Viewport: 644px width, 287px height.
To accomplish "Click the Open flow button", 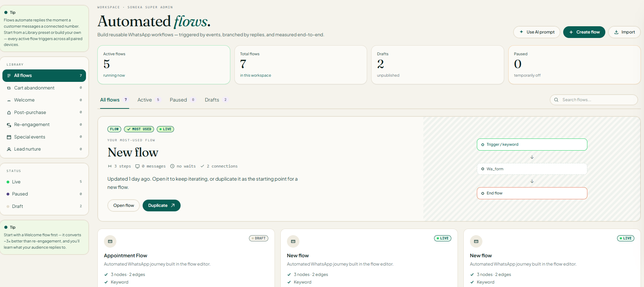I will [x=124, y=205].
